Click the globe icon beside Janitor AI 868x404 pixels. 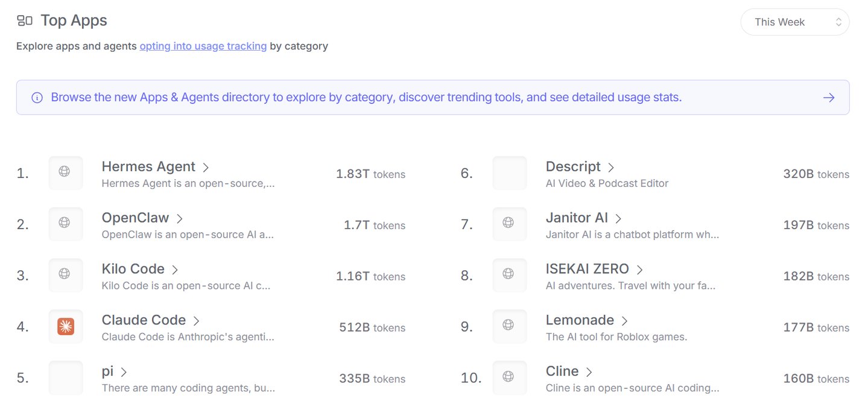508,223
